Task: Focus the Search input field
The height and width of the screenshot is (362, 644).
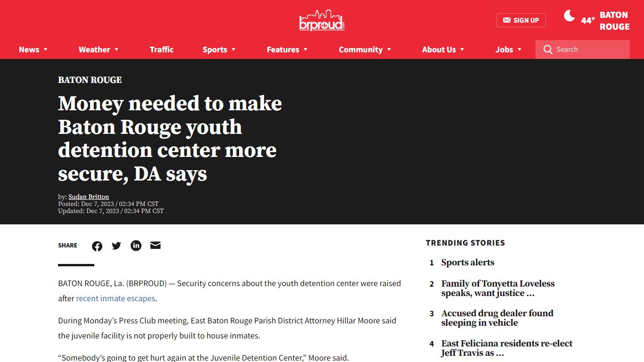Action: click(x=583, y=49)
